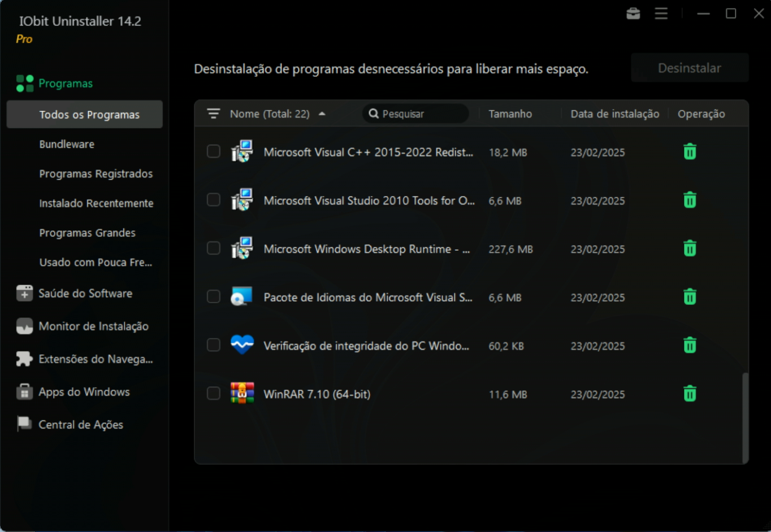
Task: Check the WinRAR 7.10 checkbox
Action: [x=213, y=393]
